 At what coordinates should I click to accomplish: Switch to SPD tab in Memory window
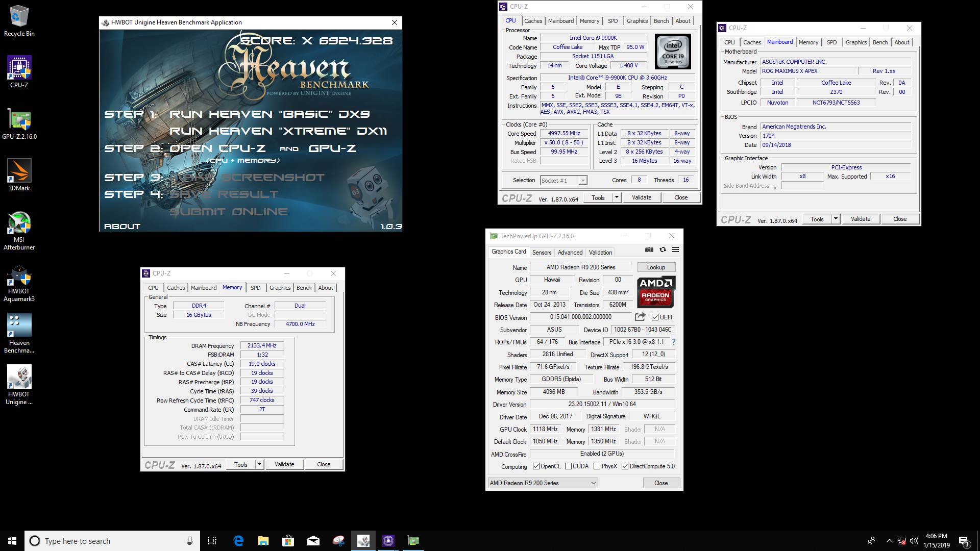point(255,288)
